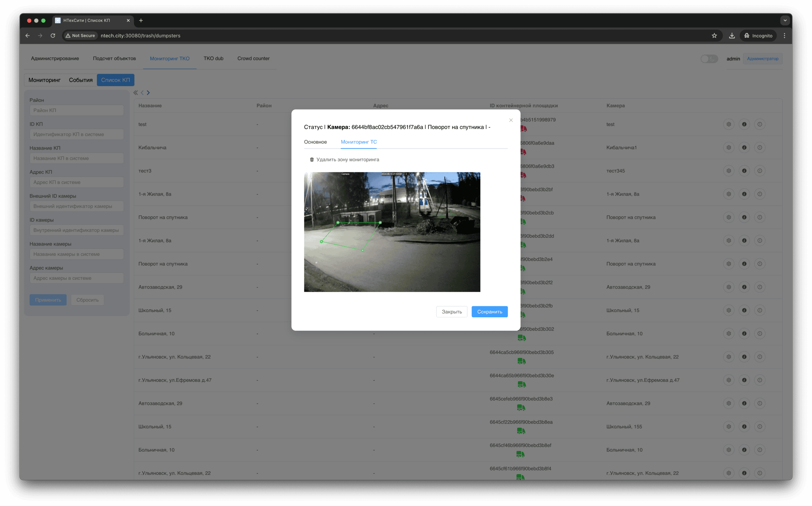The image size is (812, 506).
Task: Switch to Основное tab in dialog
Action: point(315,142)
